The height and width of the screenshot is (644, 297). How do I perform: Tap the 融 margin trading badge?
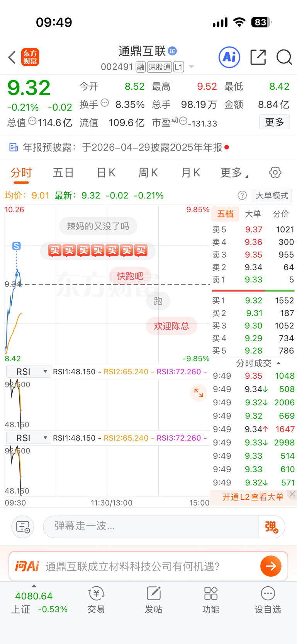coord(141,67)
